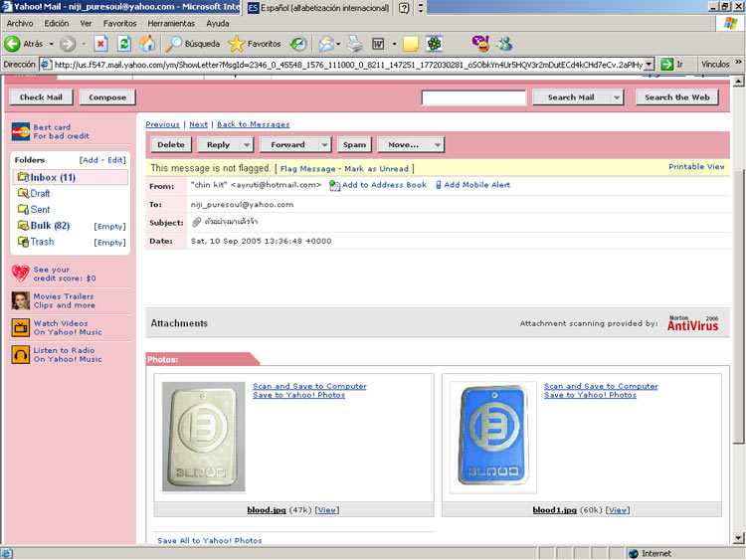Open the address bar URL dropdown
The height and width of the screenshot is (560, 746).
coord(649,64)
